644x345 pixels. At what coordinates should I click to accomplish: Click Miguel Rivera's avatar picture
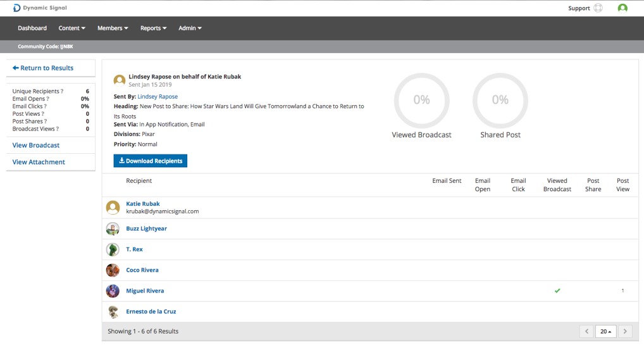[x=113, y=291]
